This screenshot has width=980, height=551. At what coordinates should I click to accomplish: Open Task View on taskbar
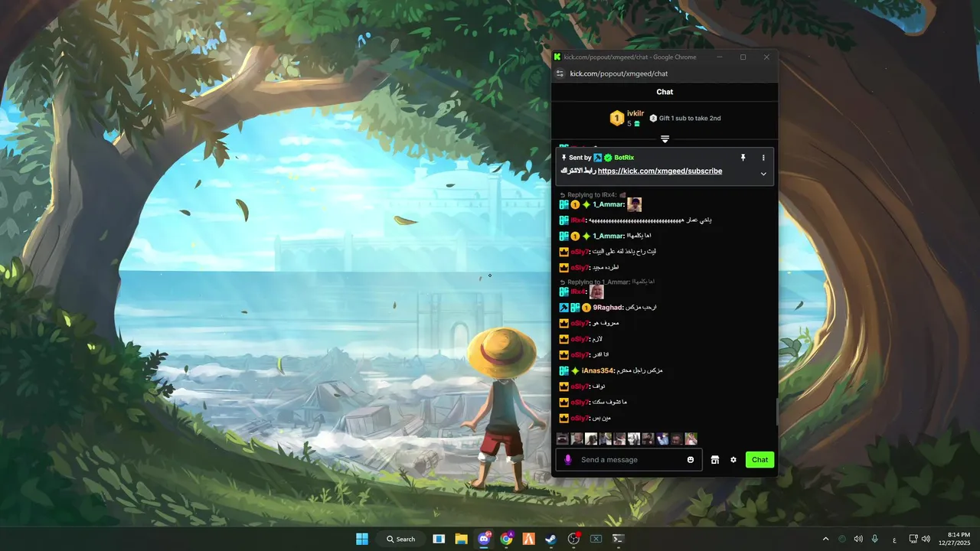click(x=439, y=539)
